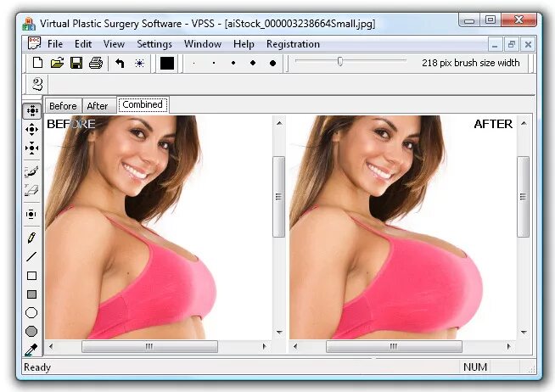The width and height of the screenshot is (555, 392).
Task: Click the New document icon
Action: pos(37,63)
